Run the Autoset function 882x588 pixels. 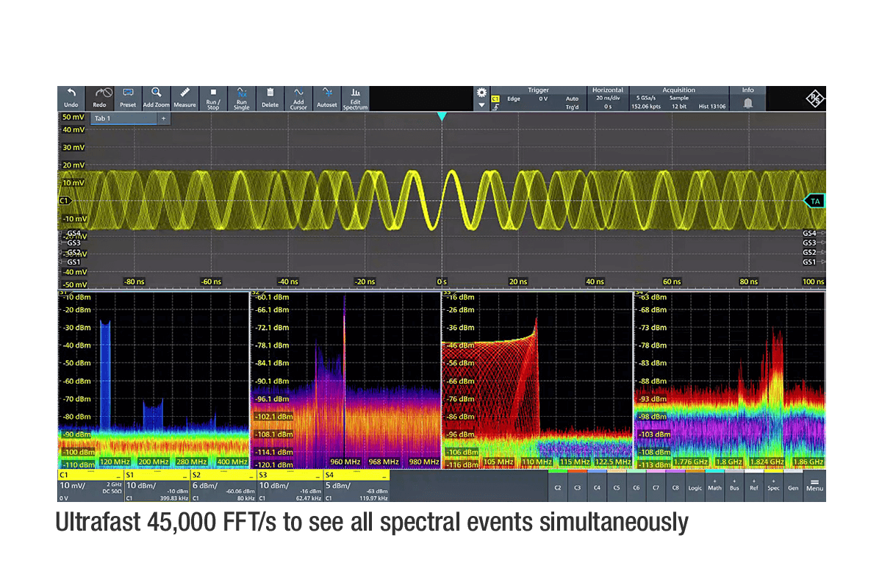[327, 98]
